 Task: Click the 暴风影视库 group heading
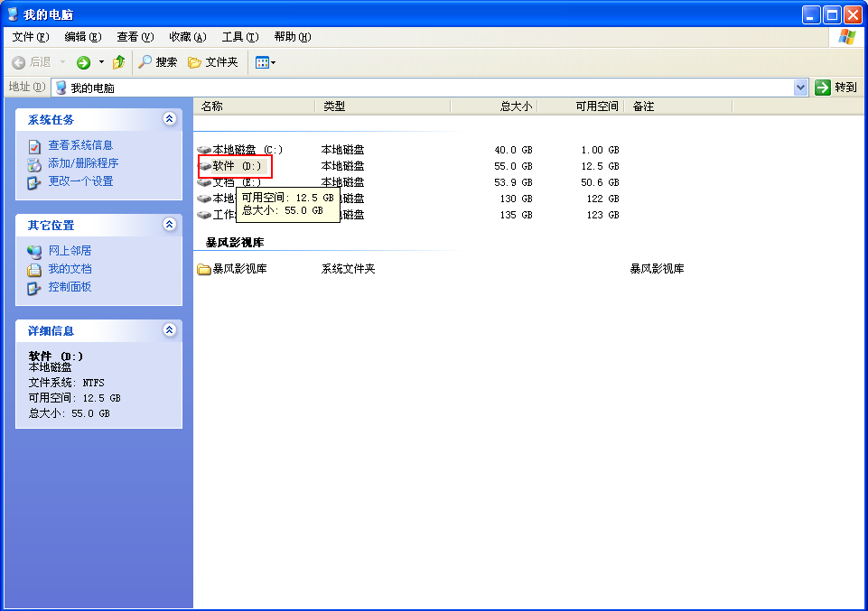click(235, 242)
